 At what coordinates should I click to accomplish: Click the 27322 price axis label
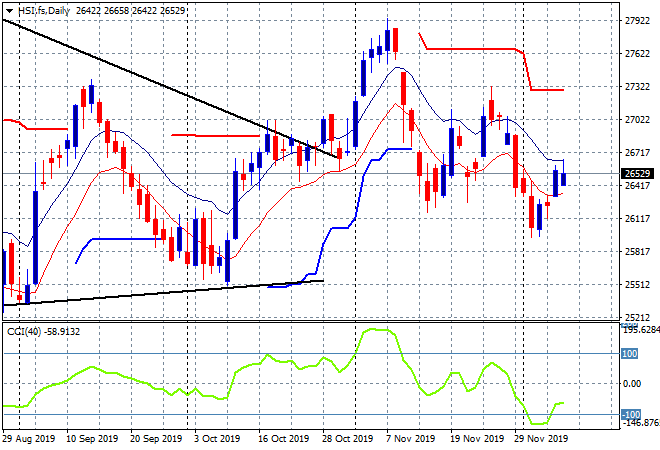[x=637, y=87]
